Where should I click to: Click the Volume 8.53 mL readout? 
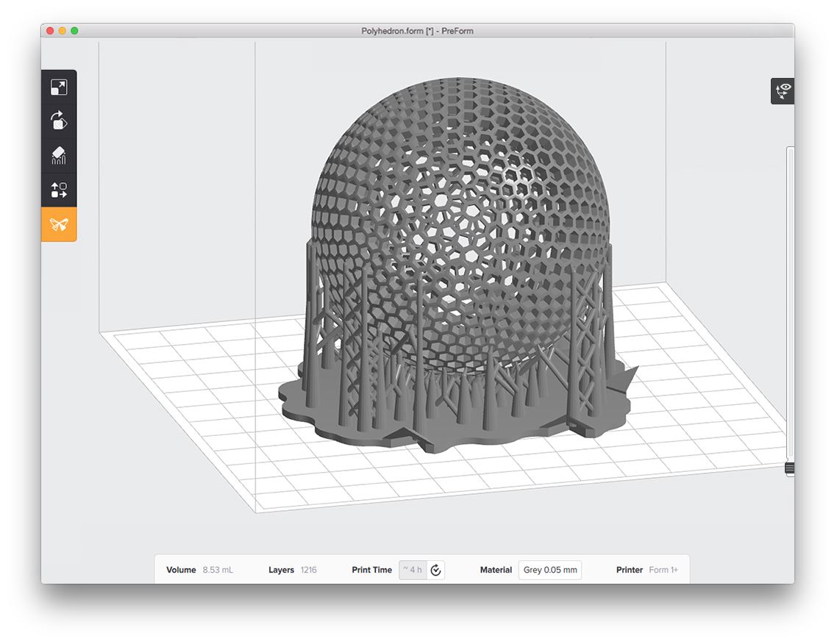[217, 570]
